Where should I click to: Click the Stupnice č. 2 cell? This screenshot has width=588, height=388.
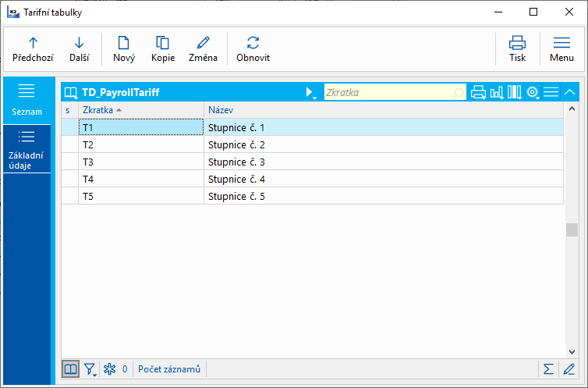pyautogui.click(x=383, y=144)
